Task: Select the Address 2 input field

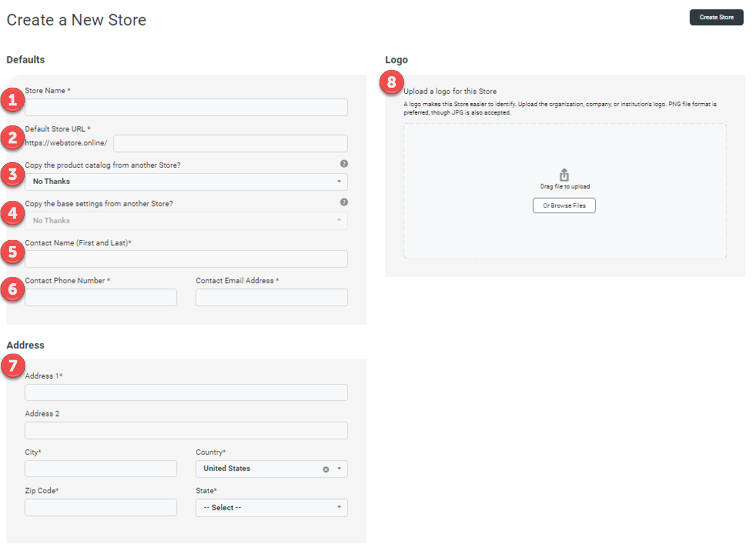Action: coord(186,430)
